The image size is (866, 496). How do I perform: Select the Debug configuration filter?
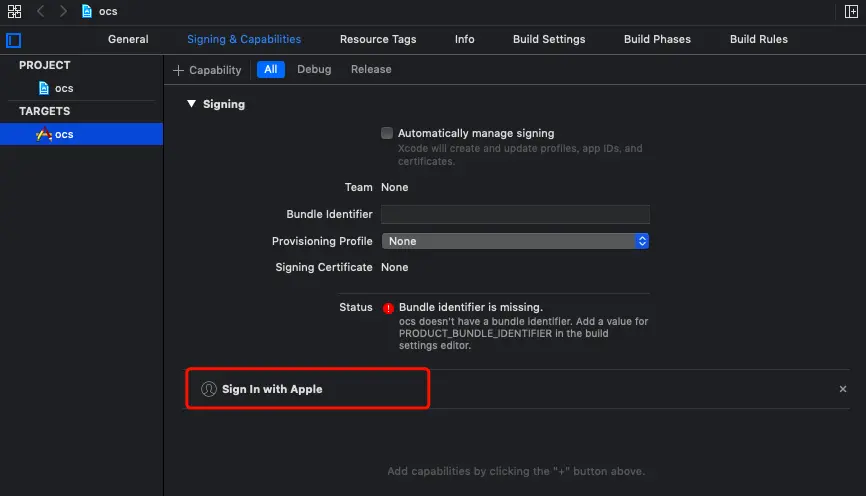pyautogui.click(x=314, y=70)
